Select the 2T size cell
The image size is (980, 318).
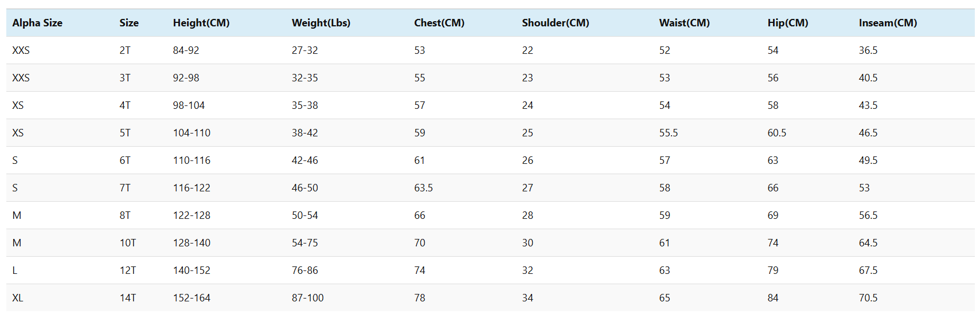pos(125,50)
